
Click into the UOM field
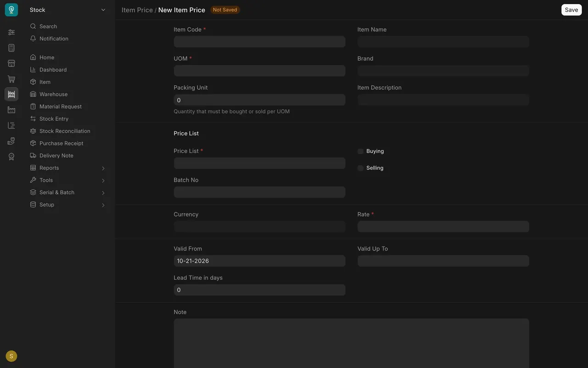point(260,71)
